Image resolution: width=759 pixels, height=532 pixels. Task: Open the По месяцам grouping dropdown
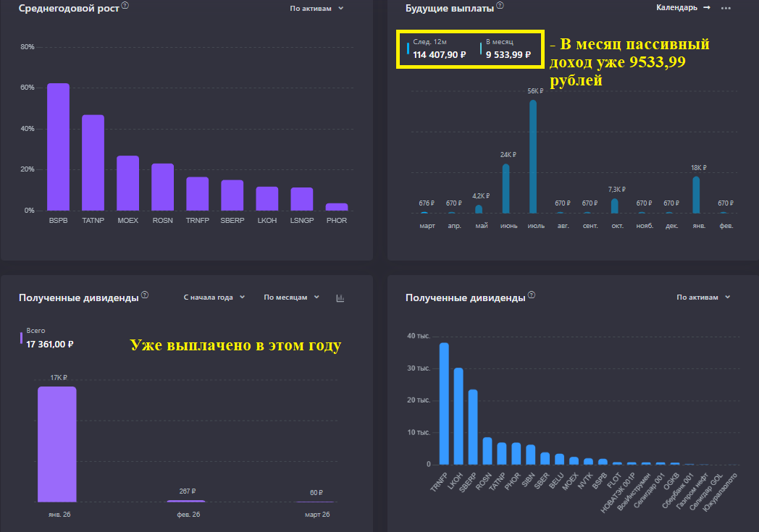[291, 297]
